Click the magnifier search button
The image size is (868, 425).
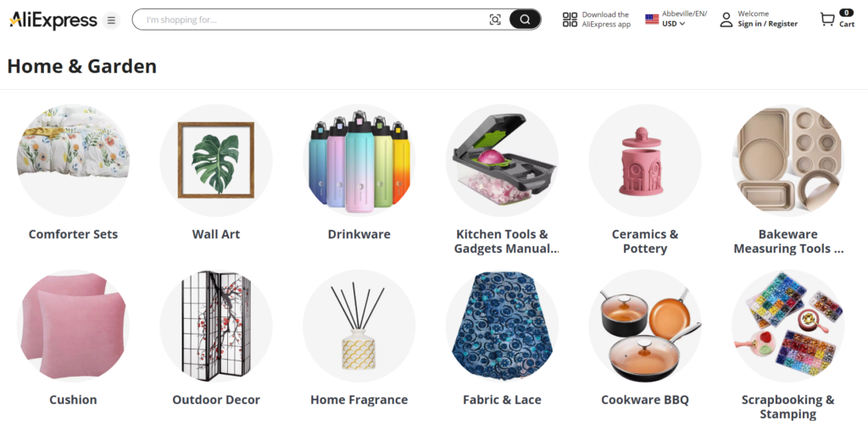(x=525, y=20)
